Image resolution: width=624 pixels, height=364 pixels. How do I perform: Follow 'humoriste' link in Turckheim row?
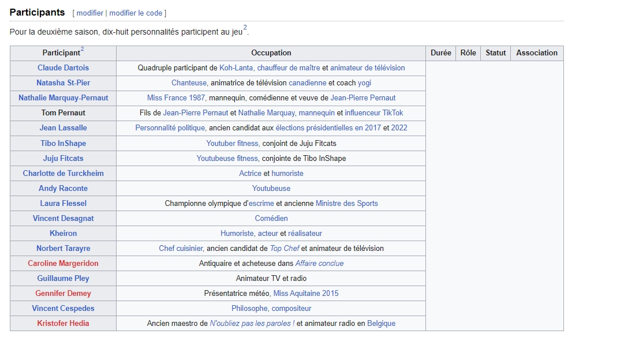pyautogui.click(x=287, y=174)
